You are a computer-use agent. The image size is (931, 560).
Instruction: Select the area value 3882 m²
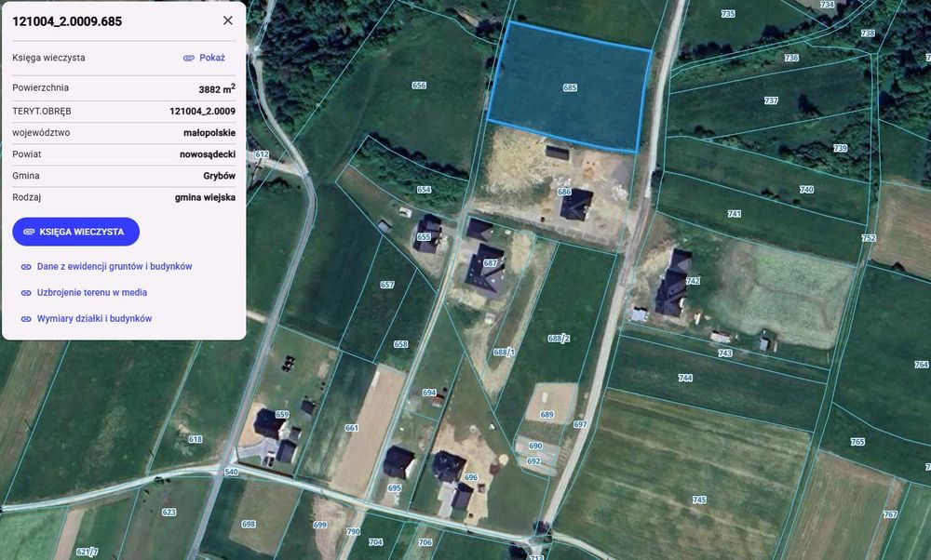(217, 89)
